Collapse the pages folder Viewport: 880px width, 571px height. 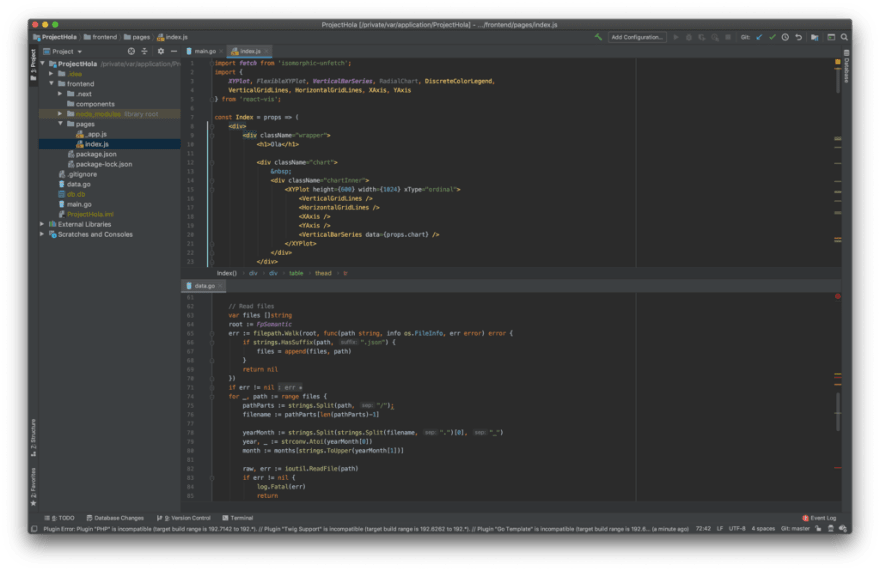point(60,124)
